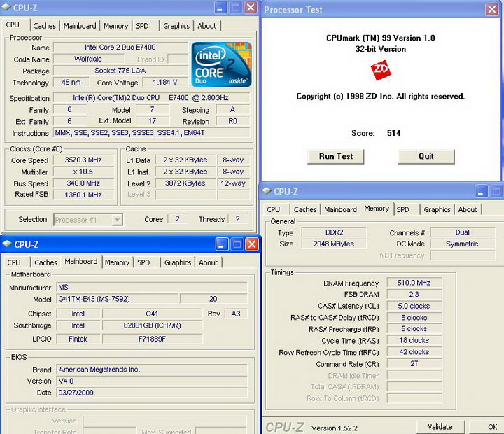Minimize the Mainboard CPU-Z window
Image resolution: width=504 pixels, height=434 pixels.
(x=221, y=244)
